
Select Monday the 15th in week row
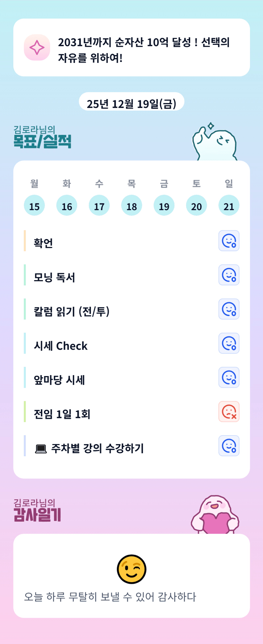pos(34,206)
